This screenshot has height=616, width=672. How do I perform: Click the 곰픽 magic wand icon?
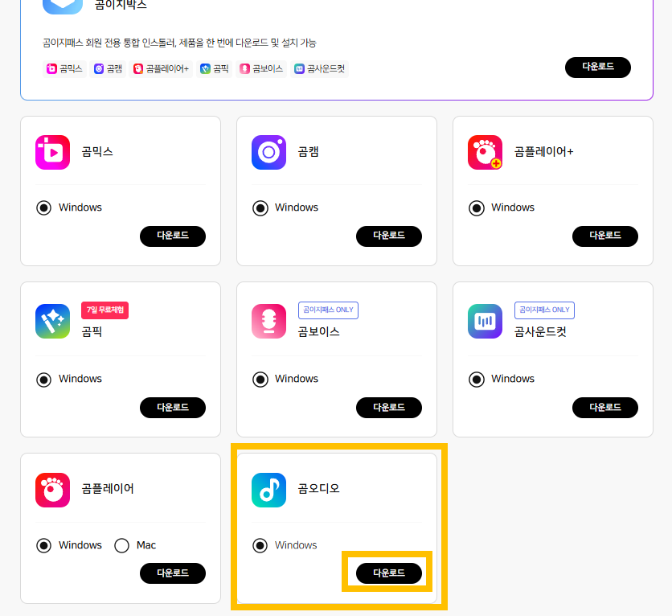coord(53,321)
